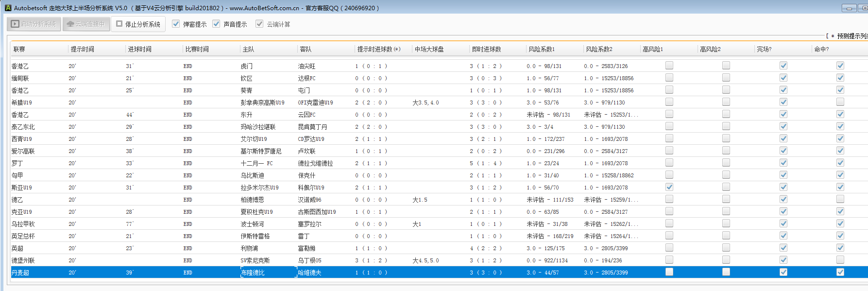
Task: Disable the 声音提示 sound alert checkbox
Action: 216,24
